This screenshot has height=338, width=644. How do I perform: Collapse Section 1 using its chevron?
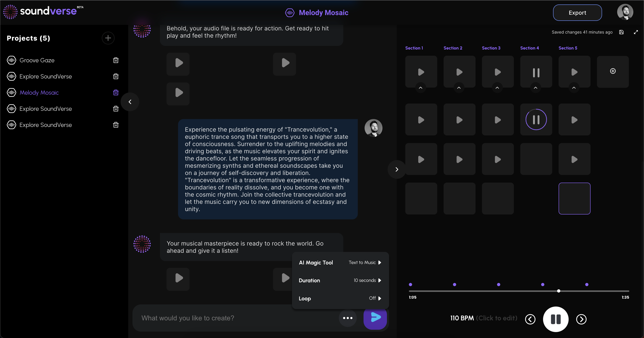pos(421,88)
